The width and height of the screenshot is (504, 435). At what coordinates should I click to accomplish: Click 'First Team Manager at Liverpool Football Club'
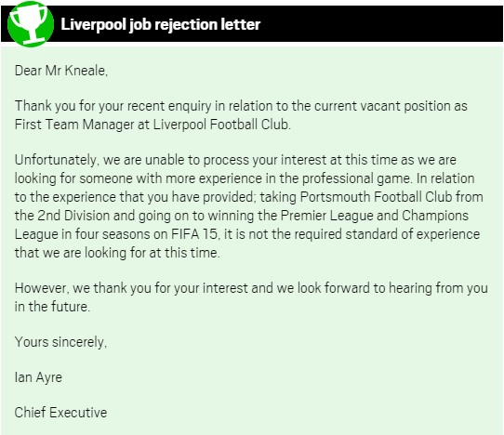pyautogui.click(x=152, y=125)
